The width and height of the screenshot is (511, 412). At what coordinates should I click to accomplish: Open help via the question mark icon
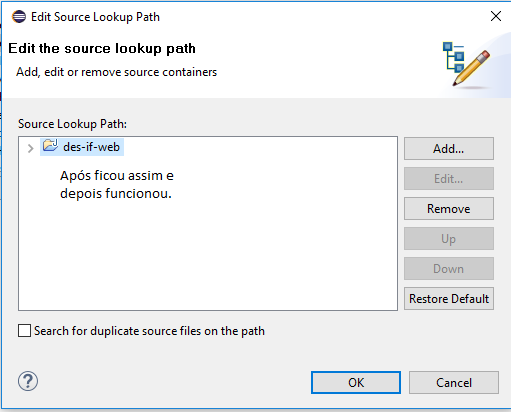(28, 381)
